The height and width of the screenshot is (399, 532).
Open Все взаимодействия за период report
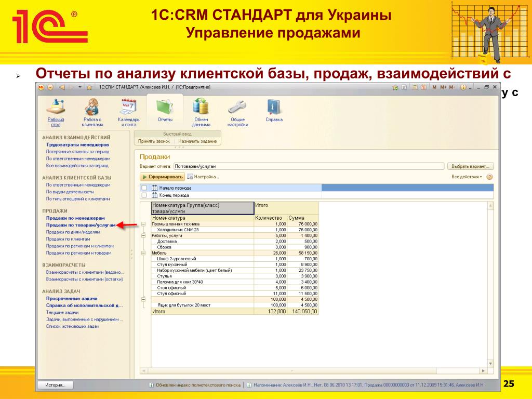click(77, 166)
